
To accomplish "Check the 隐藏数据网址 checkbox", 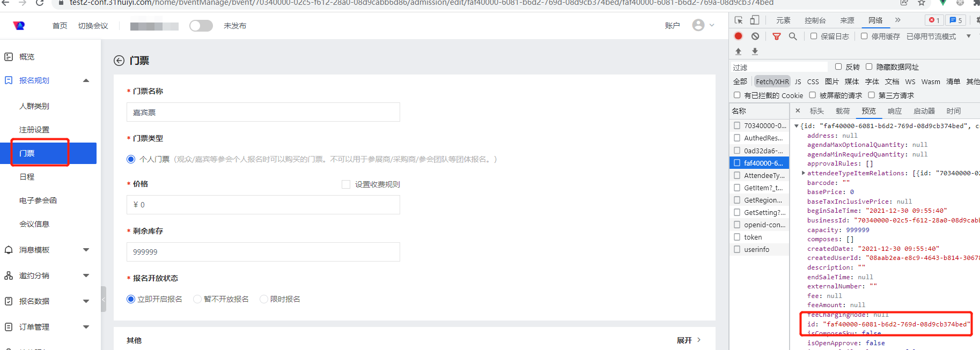I will pos(869,66).
